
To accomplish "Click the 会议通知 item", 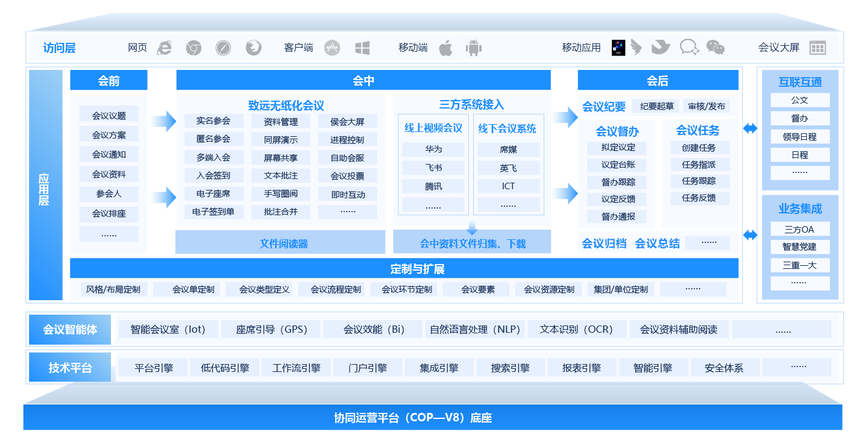I will pyautogui.click(x=108, y=154).
